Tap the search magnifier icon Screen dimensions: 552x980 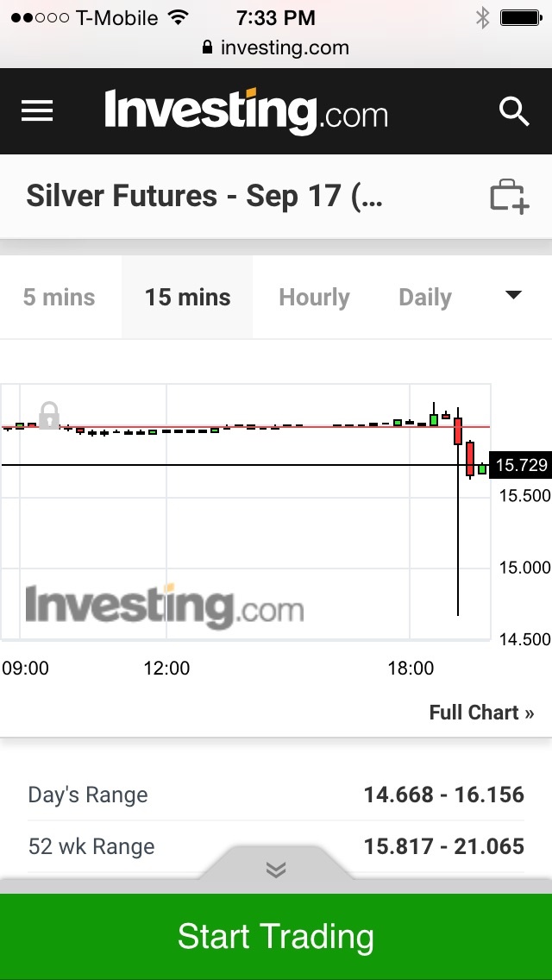point(514,111)
